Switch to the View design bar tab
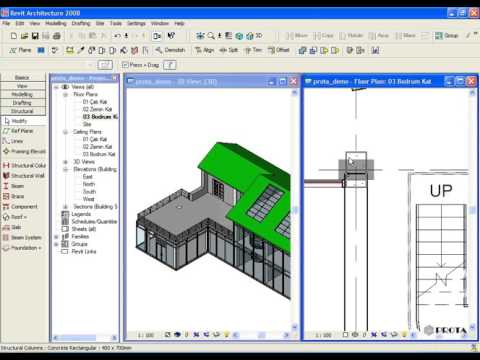The image size is (480, 360). [23, 86]
